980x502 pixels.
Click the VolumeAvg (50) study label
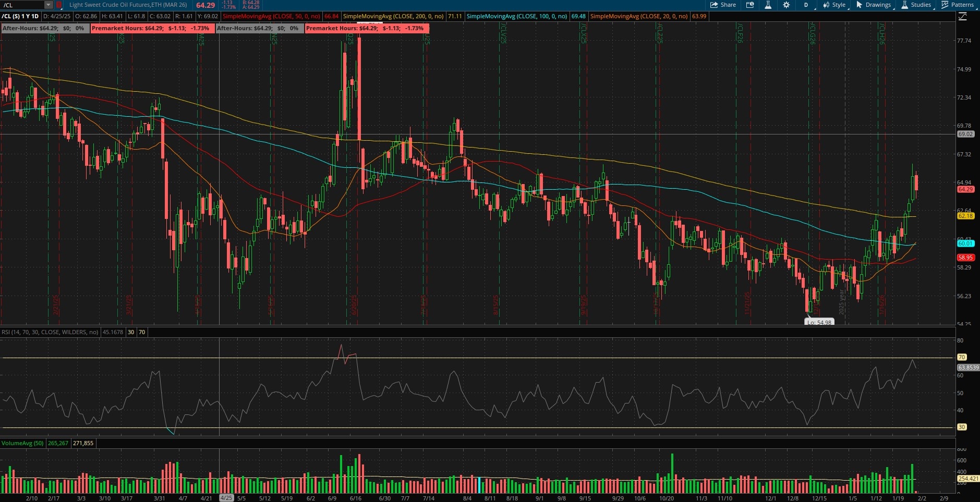22,443
